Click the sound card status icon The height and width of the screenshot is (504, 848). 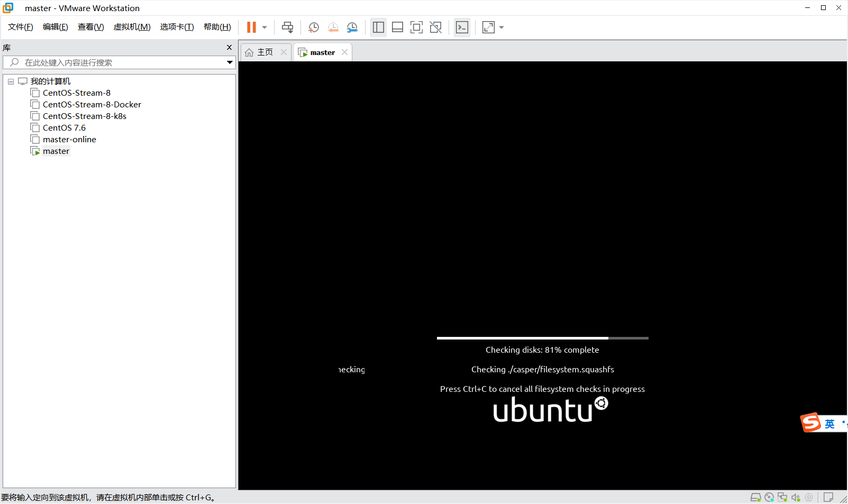(796, 497)
